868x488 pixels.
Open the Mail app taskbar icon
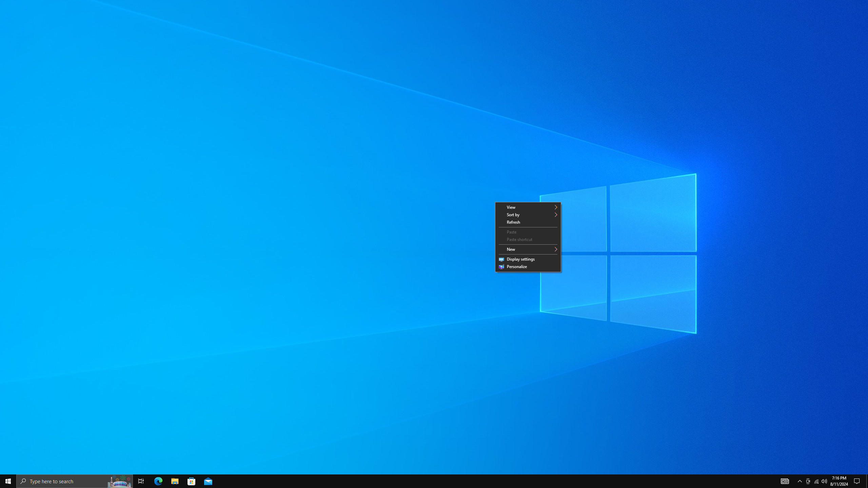coord(208,481)
